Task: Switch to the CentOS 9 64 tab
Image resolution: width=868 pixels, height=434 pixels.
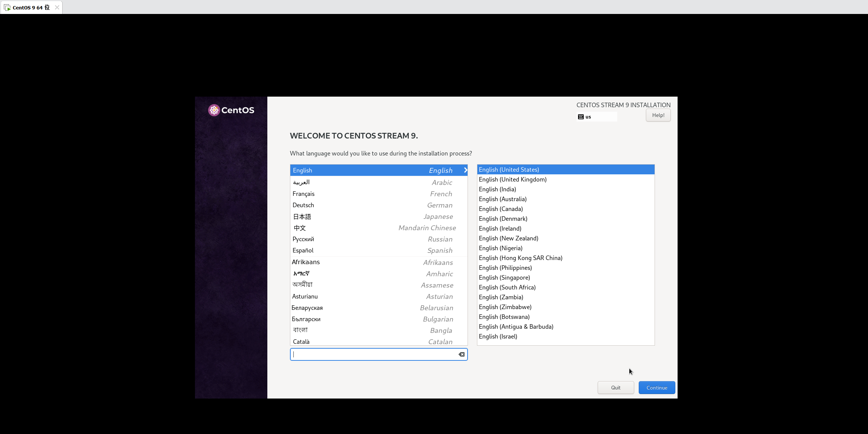Action: pos(31,8)
